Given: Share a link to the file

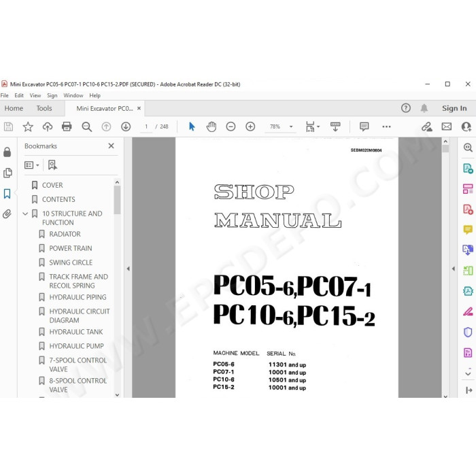Looking at the screenshot, I should coord(427,126).
